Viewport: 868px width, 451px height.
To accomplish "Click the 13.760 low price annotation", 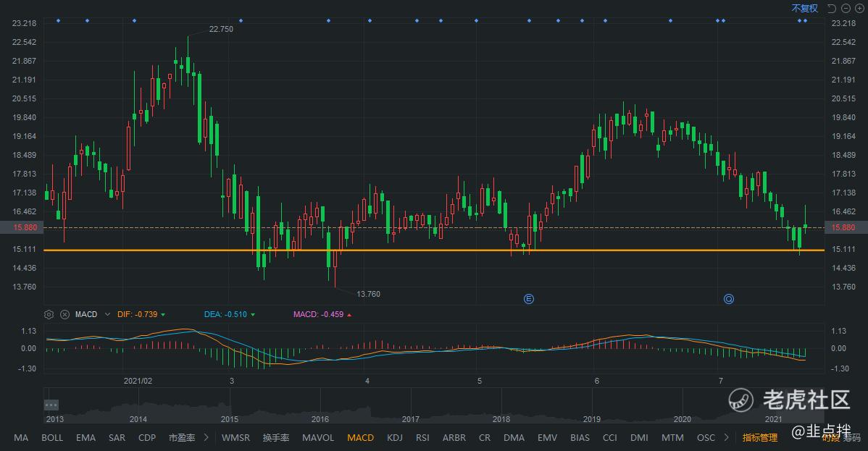I will pyautogui.click(x=368, y=294).
